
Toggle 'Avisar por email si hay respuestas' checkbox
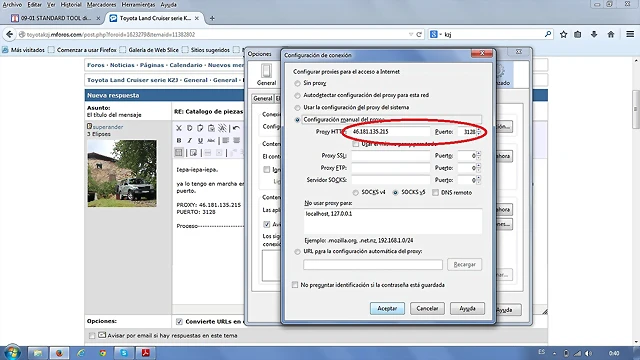tap(92, 336)
